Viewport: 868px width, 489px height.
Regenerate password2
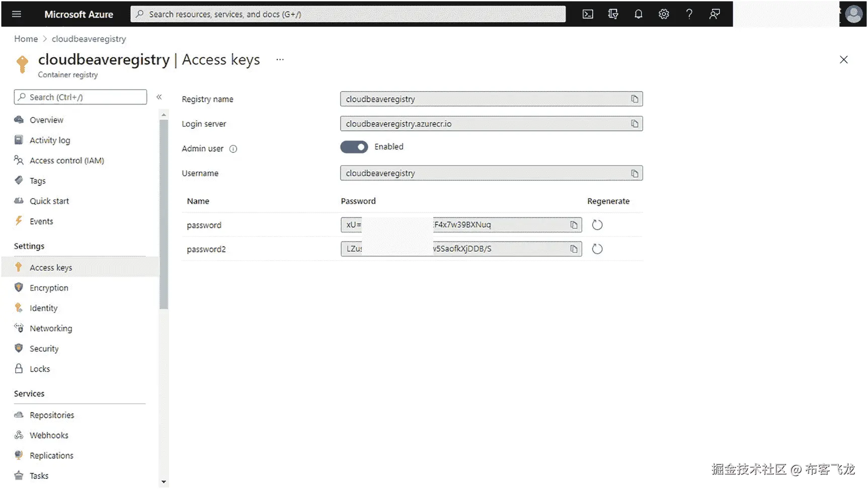point(597,249)
